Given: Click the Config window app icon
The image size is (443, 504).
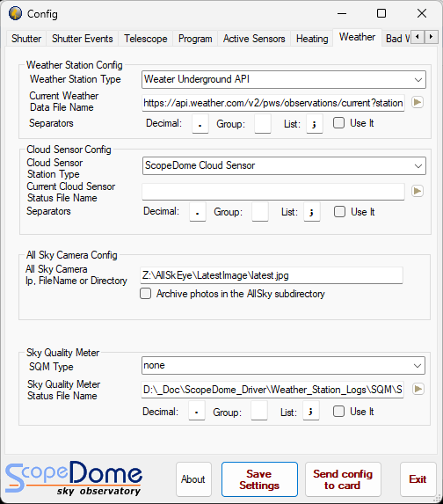Looking at the screenshot, I should click(15, 13).
